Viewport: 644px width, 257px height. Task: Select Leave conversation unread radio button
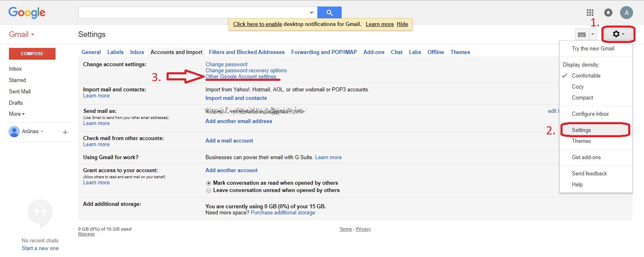click(x=209, y=190)
